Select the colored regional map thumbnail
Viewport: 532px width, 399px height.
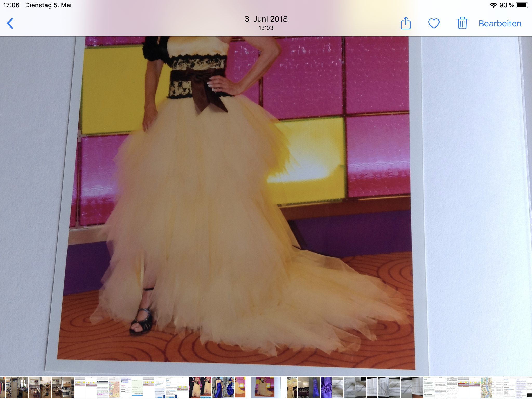tap(114, 387)
